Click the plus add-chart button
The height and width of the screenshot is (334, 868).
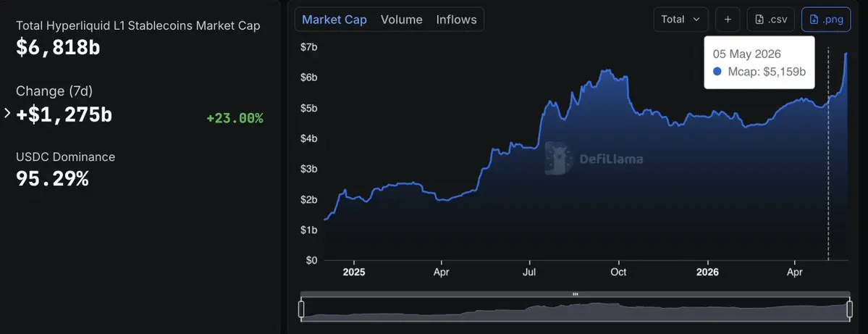[728, 20]
